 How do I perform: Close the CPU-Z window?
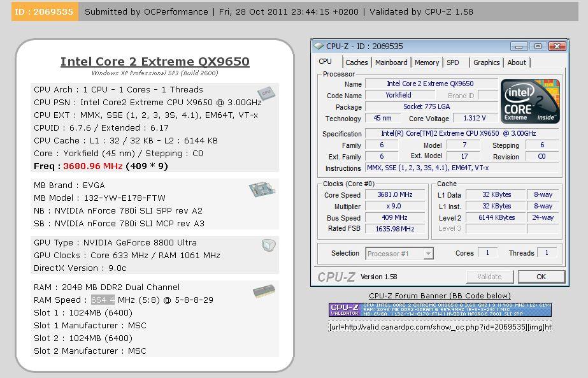tap(557, 46)
